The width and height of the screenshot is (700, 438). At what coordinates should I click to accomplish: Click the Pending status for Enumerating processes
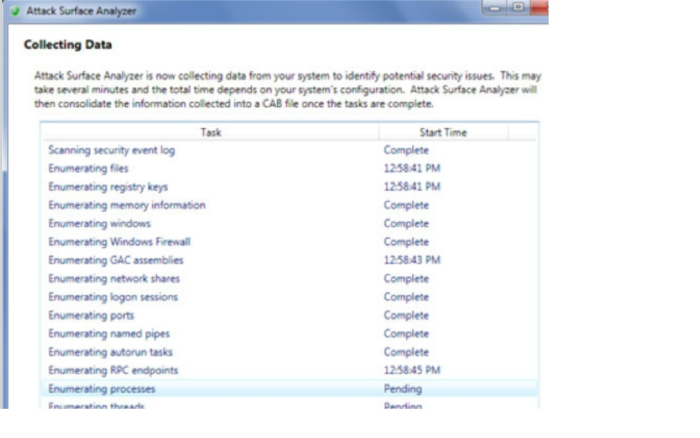[403, 389]
